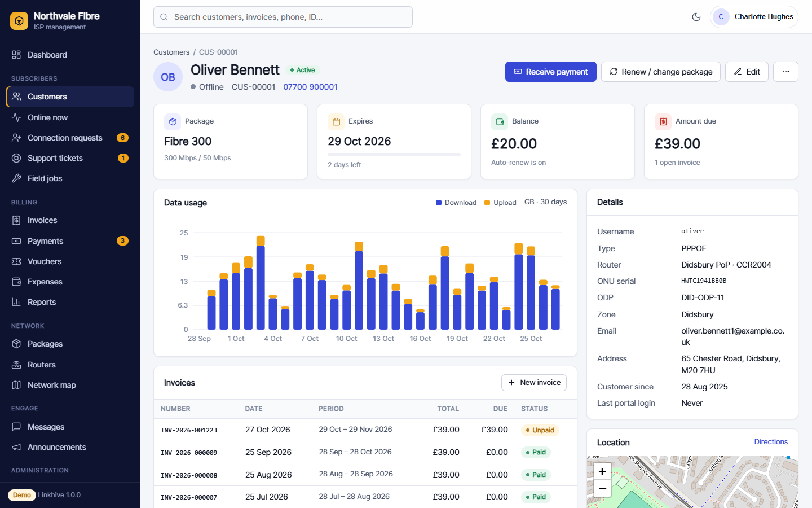Click the Package card box icon

(173, 121)
